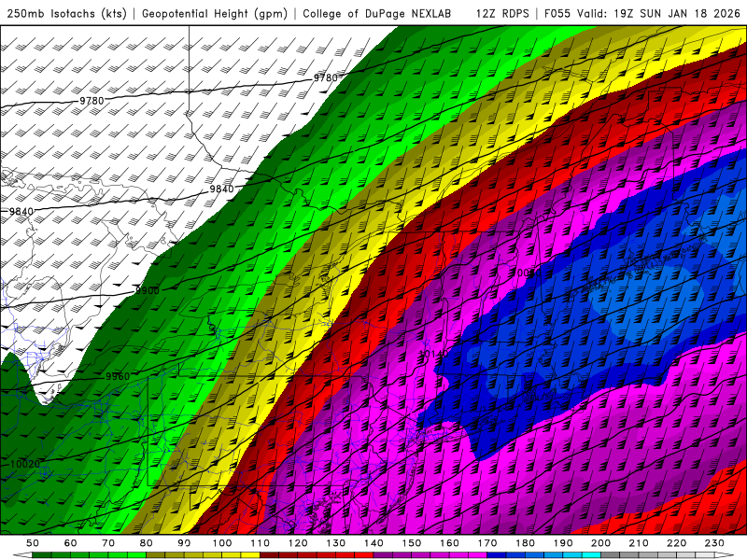Click the "F055" forecast hour label
Screen dimensions: 747x560
click(x=557, y=13)
